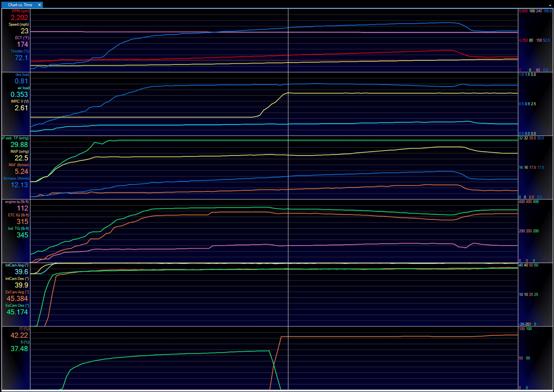554x392 pixels.
Task: Click the RPM (rpm) channel label
Action: tap(20, 11)
